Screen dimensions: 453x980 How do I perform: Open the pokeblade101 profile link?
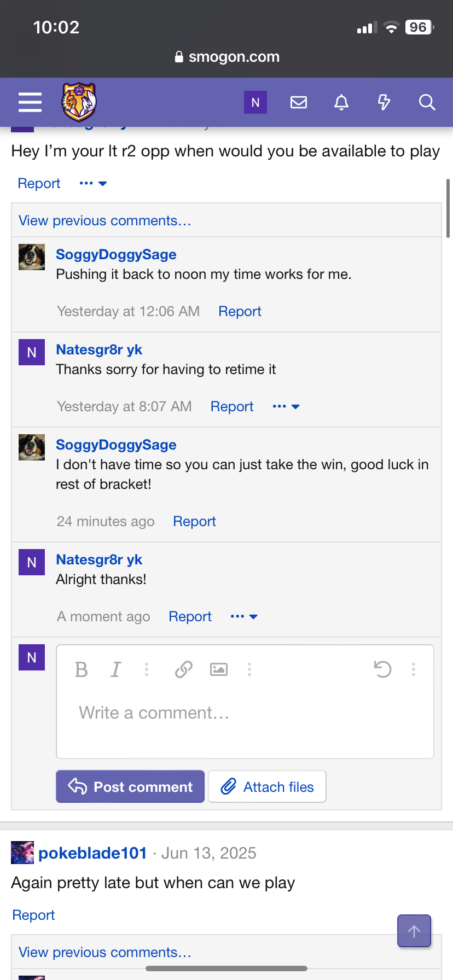(x=92, y=853)
